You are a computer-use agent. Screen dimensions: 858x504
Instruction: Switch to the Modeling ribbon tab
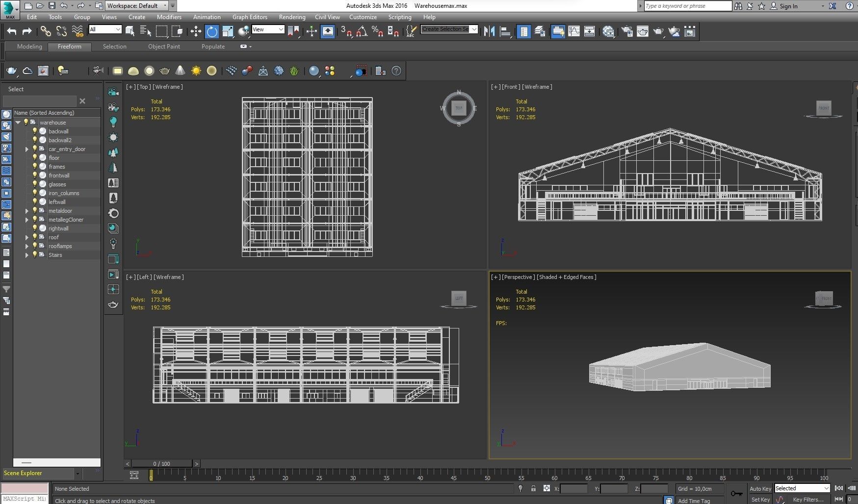(x=29, y=47)
